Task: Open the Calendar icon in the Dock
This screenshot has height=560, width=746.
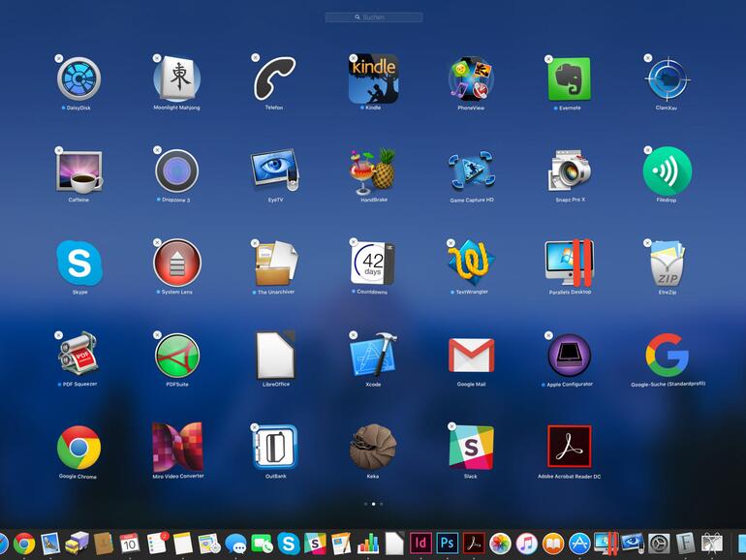Action: (x=130, y=544)
